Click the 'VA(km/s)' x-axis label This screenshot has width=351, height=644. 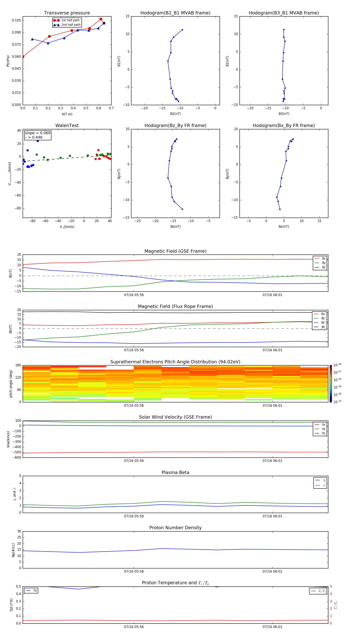click(x=67, y=227)
